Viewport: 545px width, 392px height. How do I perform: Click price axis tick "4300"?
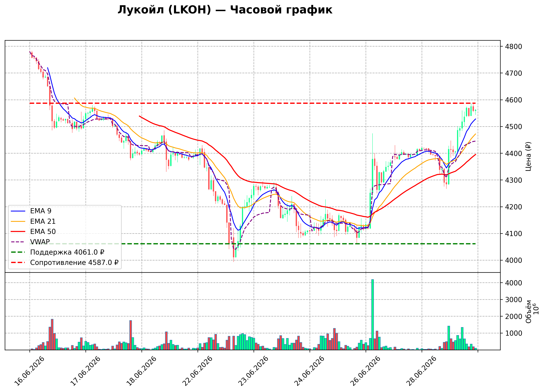pos(514,180)
